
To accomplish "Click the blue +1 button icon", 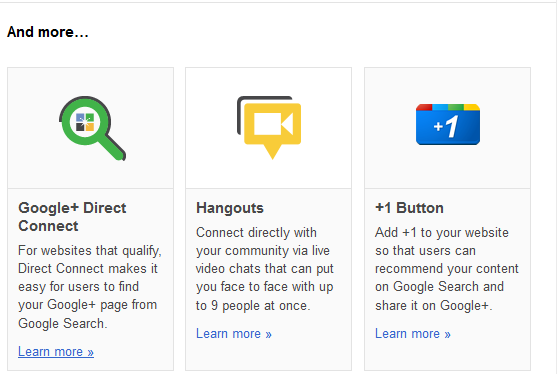I will [448, 124].
